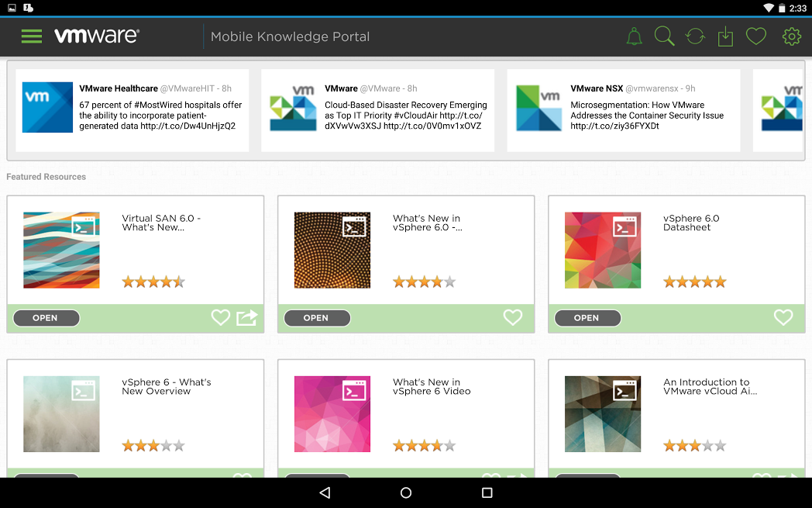Viewport: 812px width, 508px height.
Task: Select the vSphere 6.0 Datasheet red thumbnail
Action: [x=602, y=250]
